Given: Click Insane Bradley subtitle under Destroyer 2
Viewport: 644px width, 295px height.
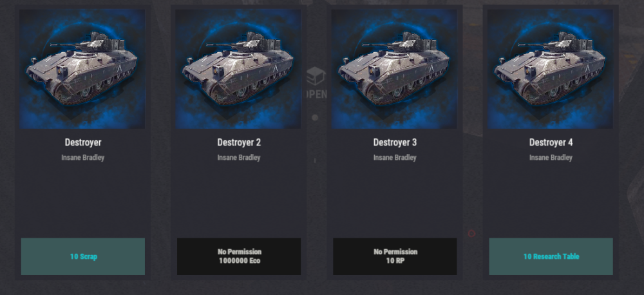Looking at the screenshot, I should coord(239,158).
